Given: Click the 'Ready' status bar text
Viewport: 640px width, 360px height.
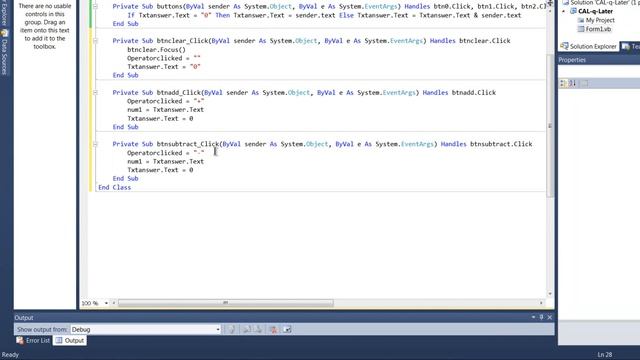Looking at the screenshot, I should 10,355.
